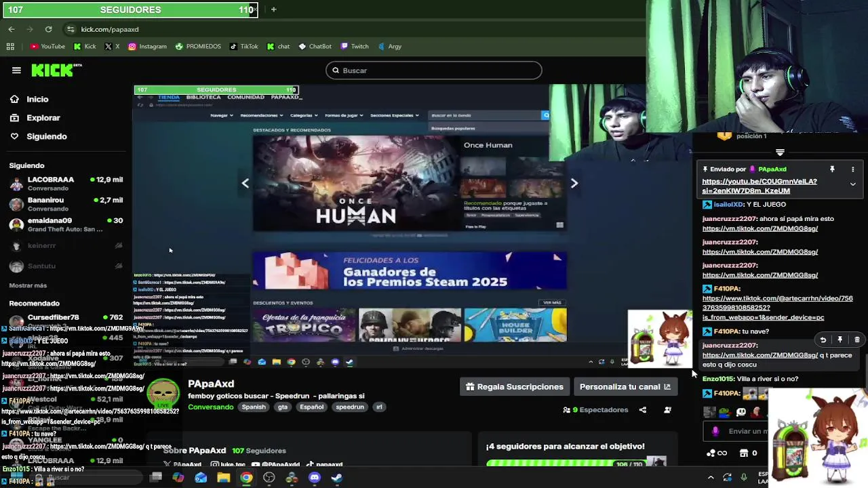Screen dimensions: 868x488
Task: Open the PROMIEDOS bookmark
Action: point(198,46)
